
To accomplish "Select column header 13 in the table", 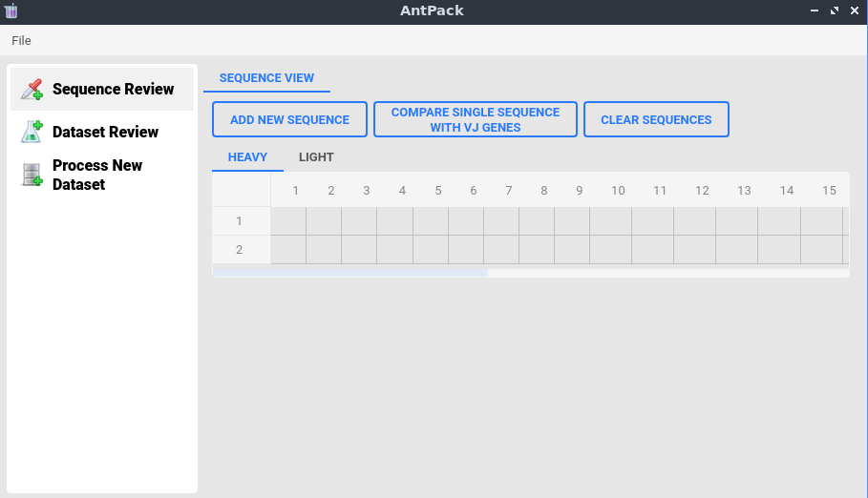I will [737, 191].
